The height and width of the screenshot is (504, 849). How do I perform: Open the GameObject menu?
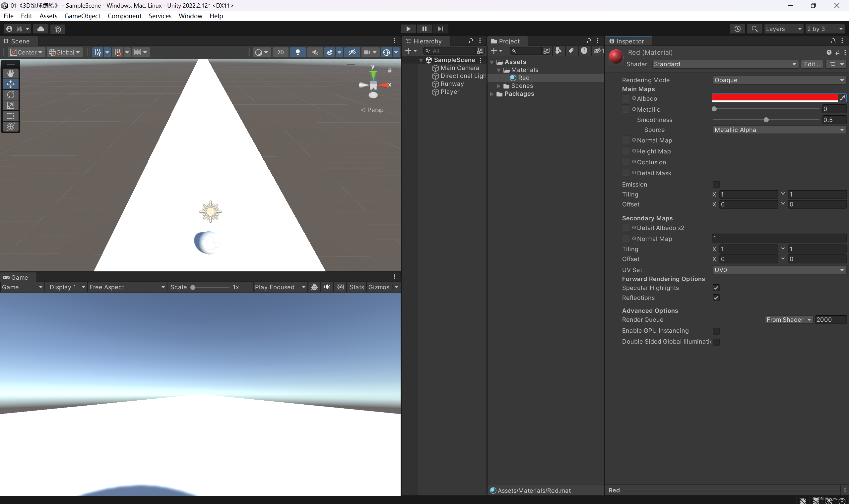(x=82, y=16)
